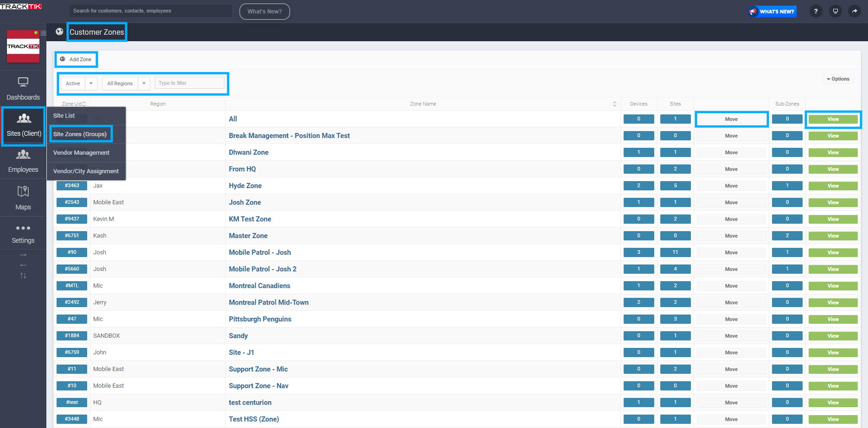
Task: Expand the Options dropdown
Action: 838,79
